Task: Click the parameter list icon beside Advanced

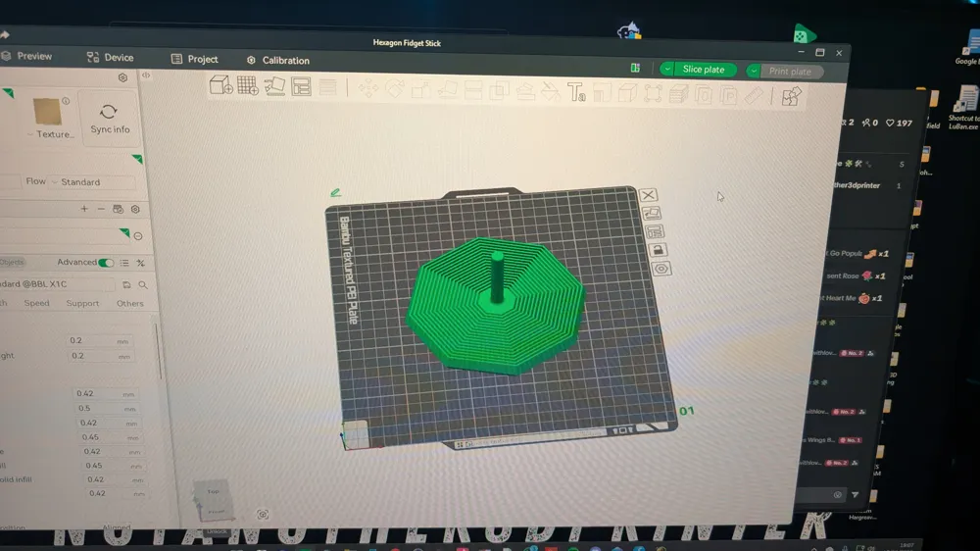Action: coord(124,263)
